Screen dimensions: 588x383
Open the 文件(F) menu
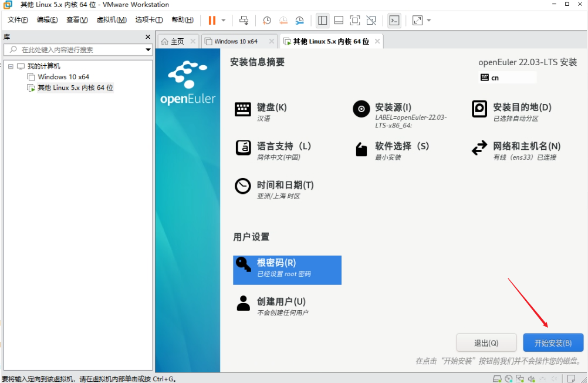(x=18, y=20)
